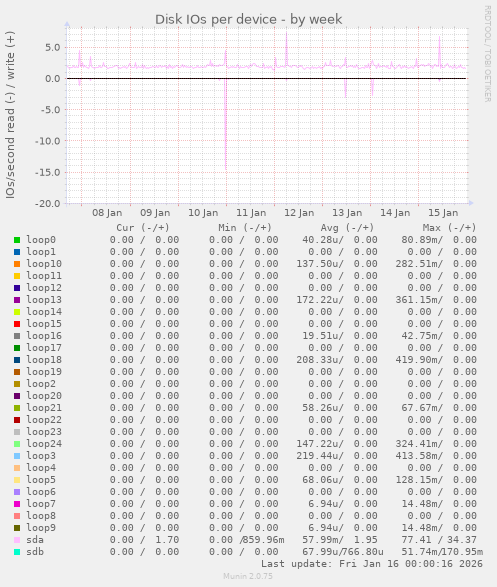The width and height of the screenshot is (497, 587).
Task: Click the 15 Jan x-axis label
Action: (x=443, y=213)
